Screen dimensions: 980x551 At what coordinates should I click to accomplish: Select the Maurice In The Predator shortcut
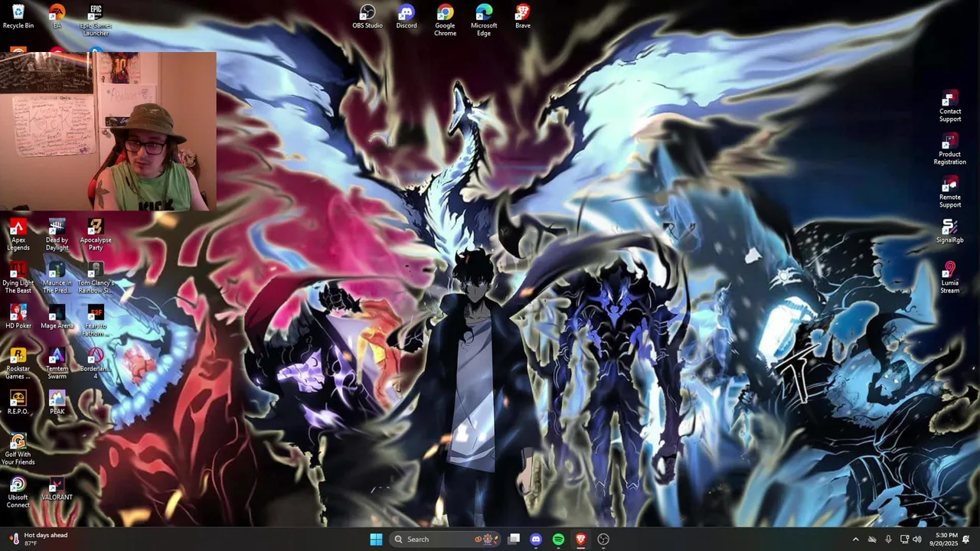(57, 278)
